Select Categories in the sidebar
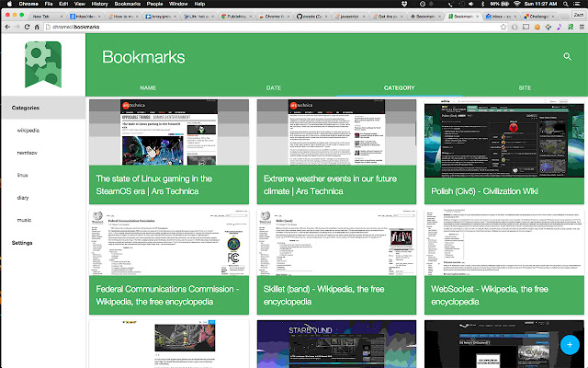This screenshot has width=588, height=368. [x=43, y=108]
